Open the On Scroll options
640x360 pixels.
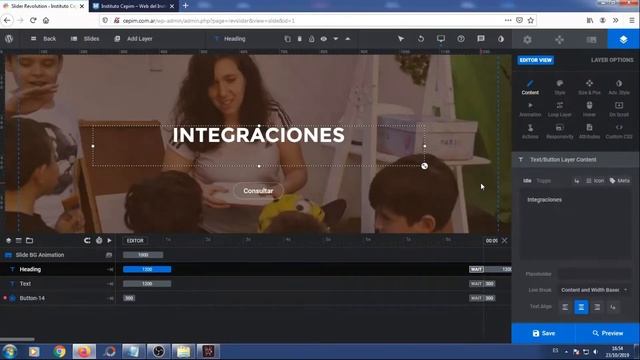(619, 109)
